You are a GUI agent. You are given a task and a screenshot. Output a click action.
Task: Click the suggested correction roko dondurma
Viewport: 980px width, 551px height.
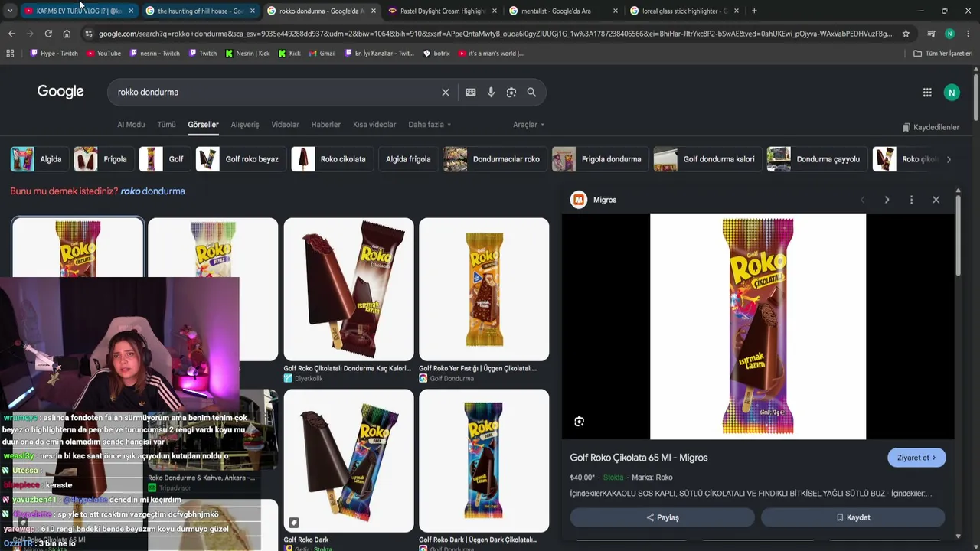click(x=152, y=191)
